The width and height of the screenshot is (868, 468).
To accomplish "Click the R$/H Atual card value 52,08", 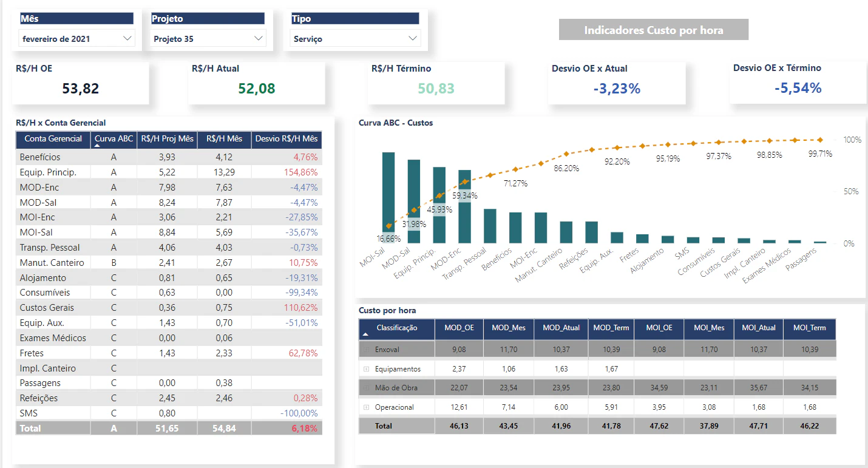I will (257, 89).
